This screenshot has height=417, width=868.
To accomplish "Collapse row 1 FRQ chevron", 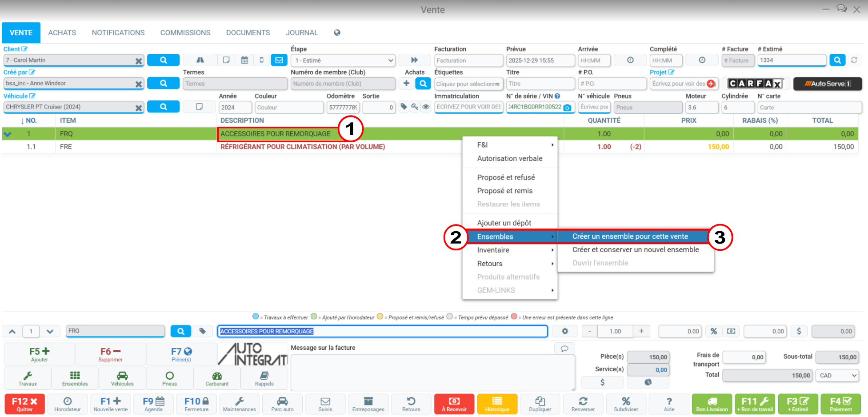I will click(8, 134).
